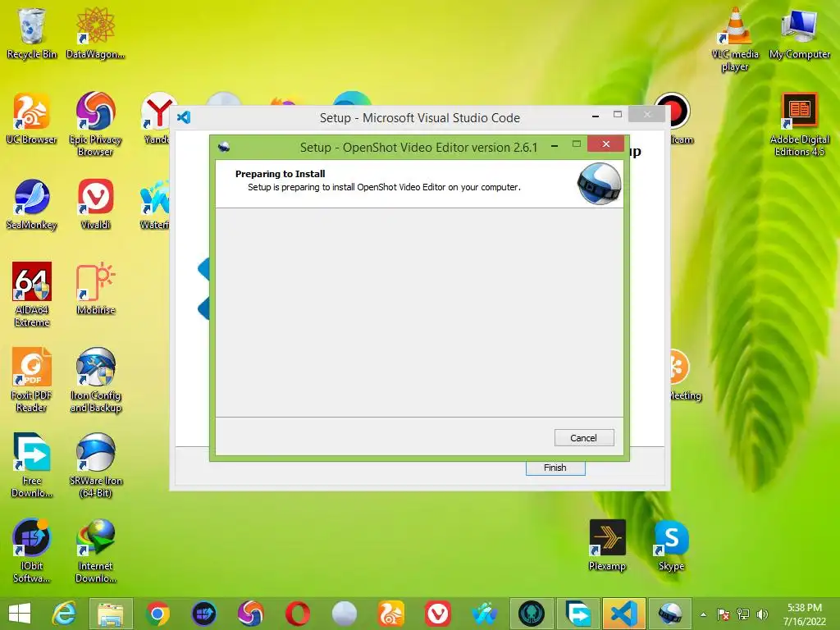The width and height of the screenshot is (840, 630).
Task: Switch to OpenShot setup taskbar item
Action: click(x=671, y=614)
